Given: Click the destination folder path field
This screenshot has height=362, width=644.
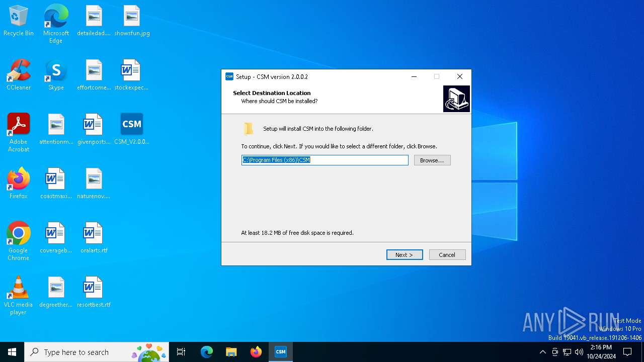Looking at the screenshot, I should coord(325,160).
